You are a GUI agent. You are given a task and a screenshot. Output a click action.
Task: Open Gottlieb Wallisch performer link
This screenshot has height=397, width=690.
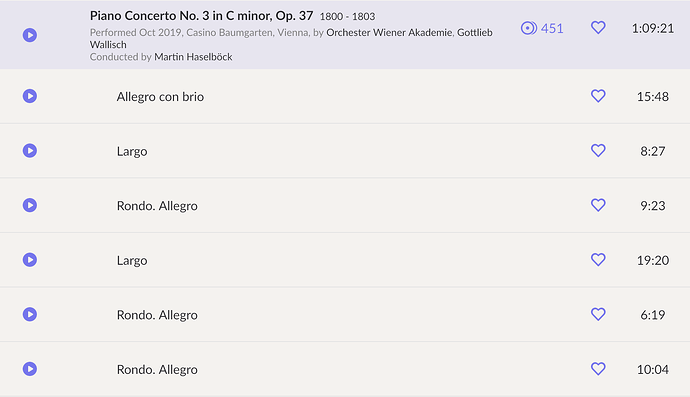291,39
